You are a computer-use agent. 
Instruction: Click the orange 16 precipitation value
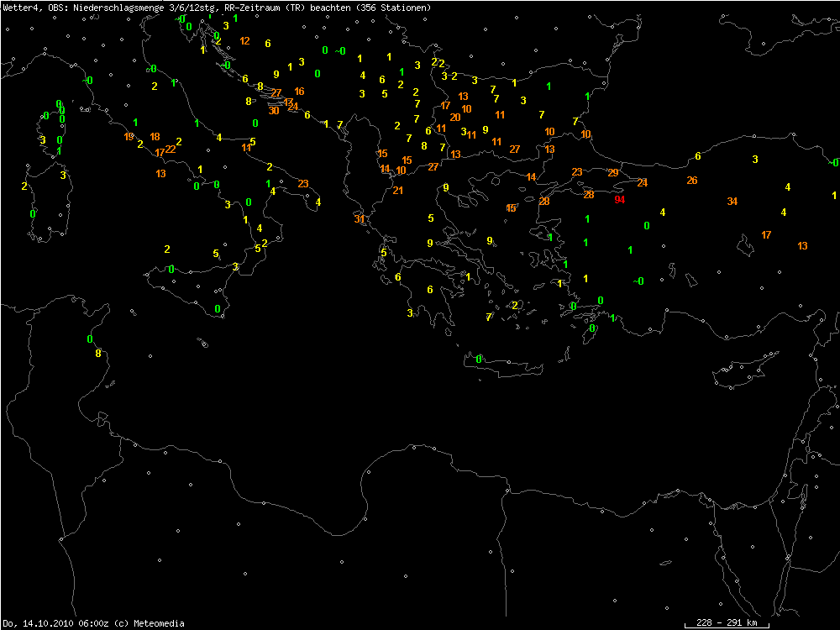click(x=299, y=92)
